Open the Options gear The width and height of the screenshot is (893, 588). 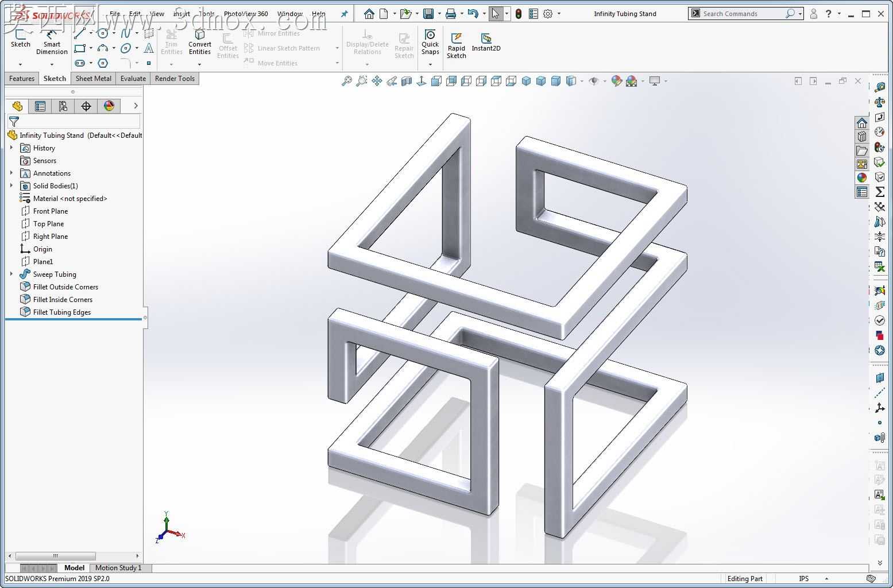548,14
